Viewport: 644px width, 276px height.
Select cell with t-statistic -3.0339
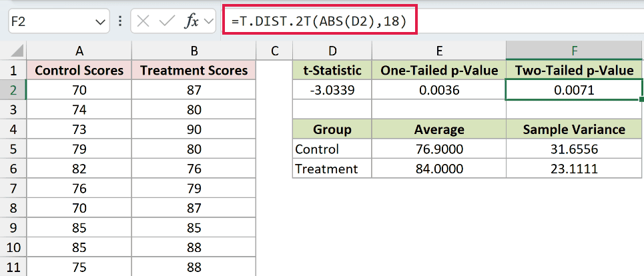coord(332,90)
